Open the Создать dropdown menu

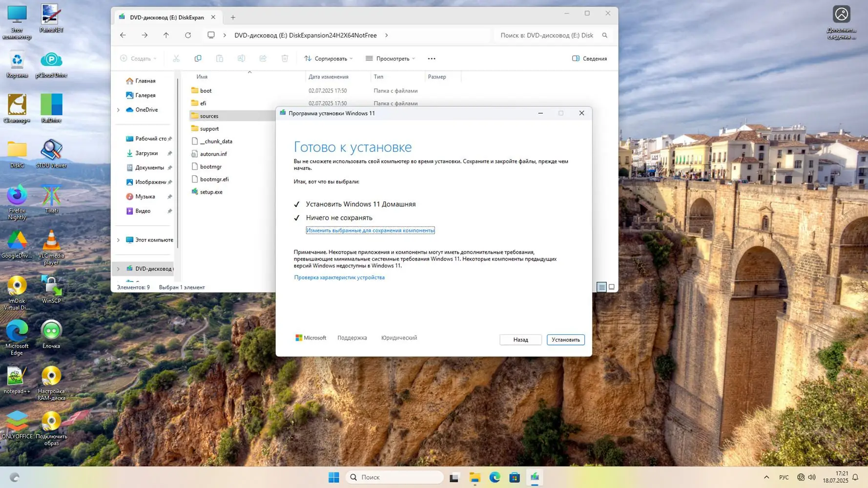pos(139,59)
